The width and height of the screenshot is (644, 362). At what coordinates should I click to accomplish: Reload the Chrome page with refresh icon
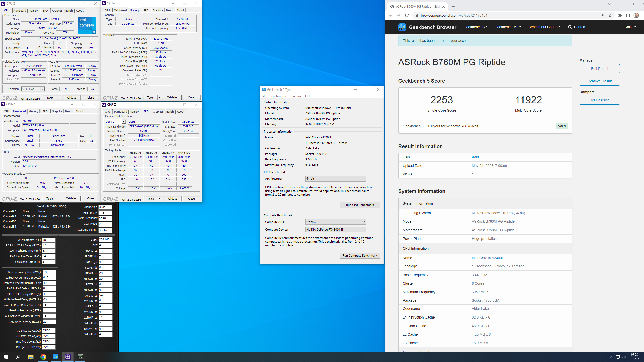point(407,15)
